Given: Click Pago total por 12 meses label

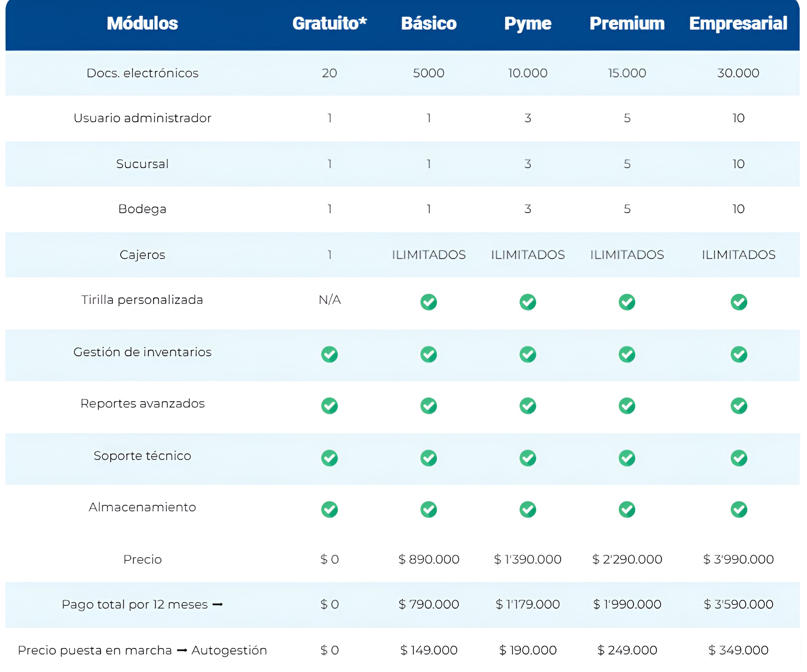Looking at the screenshot, I should (x=134, y=604).
